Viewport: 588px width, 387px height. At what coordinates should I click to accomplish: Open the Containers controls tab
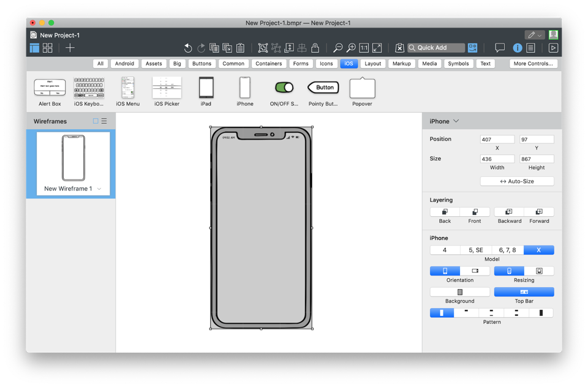[x=269, y=64]
